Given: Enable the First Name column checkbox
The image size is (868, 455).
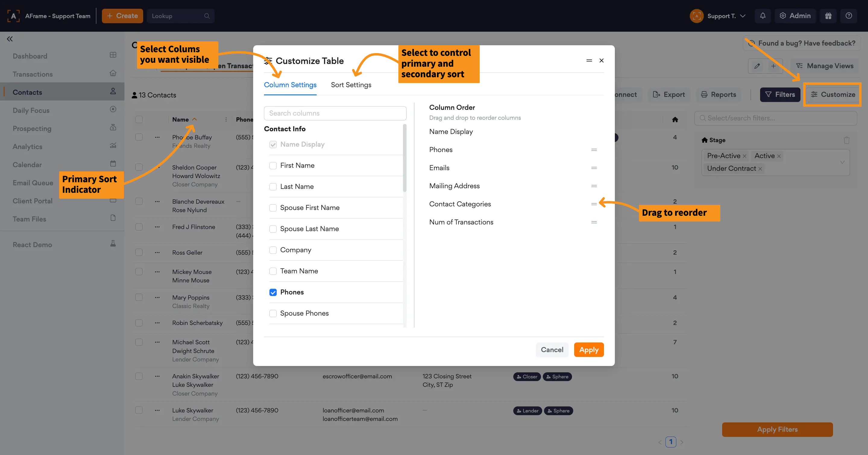Looking at the screenshot, I should click(x=273, y=166).
